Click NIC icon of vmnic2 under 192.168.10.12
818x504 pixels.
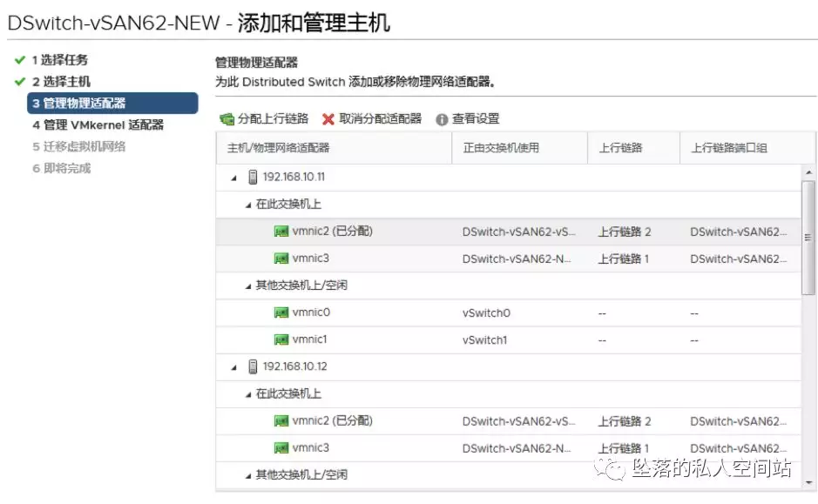point(281,421)
